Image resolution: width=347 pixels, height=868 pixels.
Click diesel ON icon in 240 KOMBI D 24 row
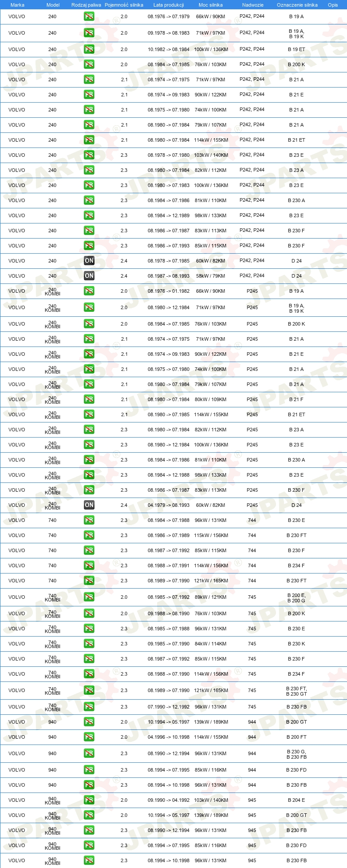(x=89, y=505)
